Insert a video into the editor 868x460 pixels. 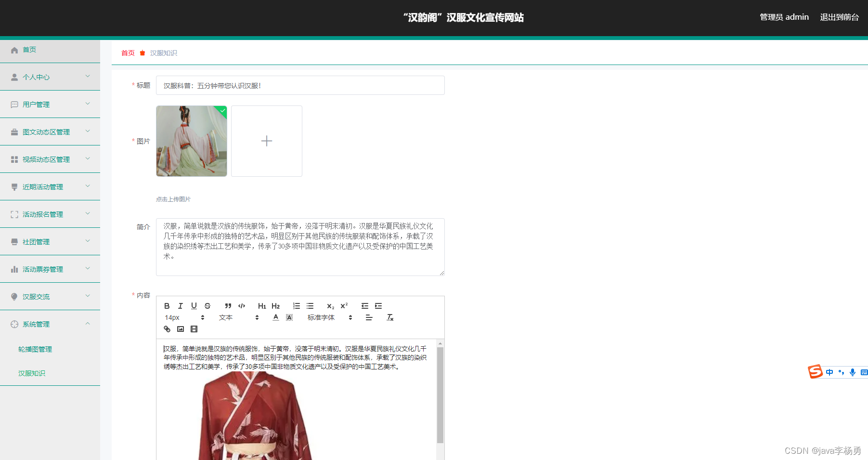pos(194,329)
